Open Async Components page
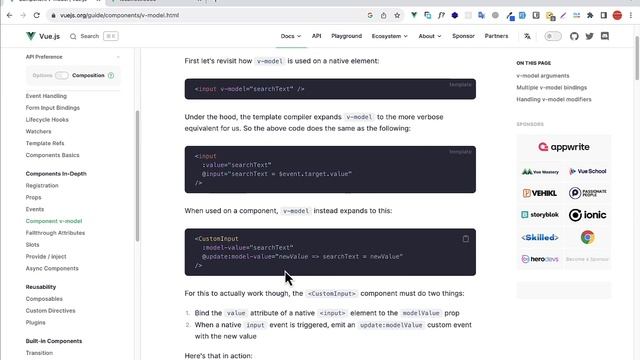Image resolution: width=640 pixels, height=360 pixels. [x=52, y=268]
